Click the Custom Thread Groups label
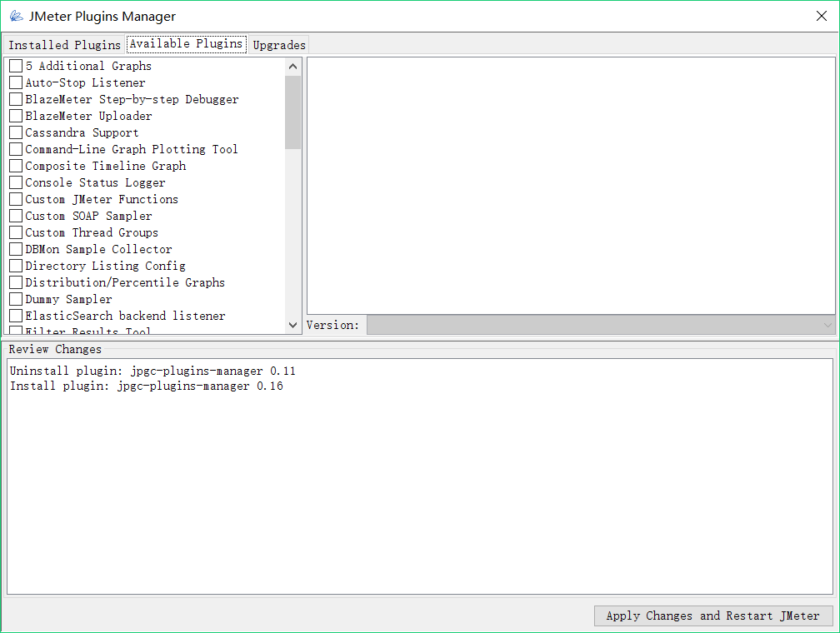This screenshot has height=633, width=840. click(x=92, y=232)
